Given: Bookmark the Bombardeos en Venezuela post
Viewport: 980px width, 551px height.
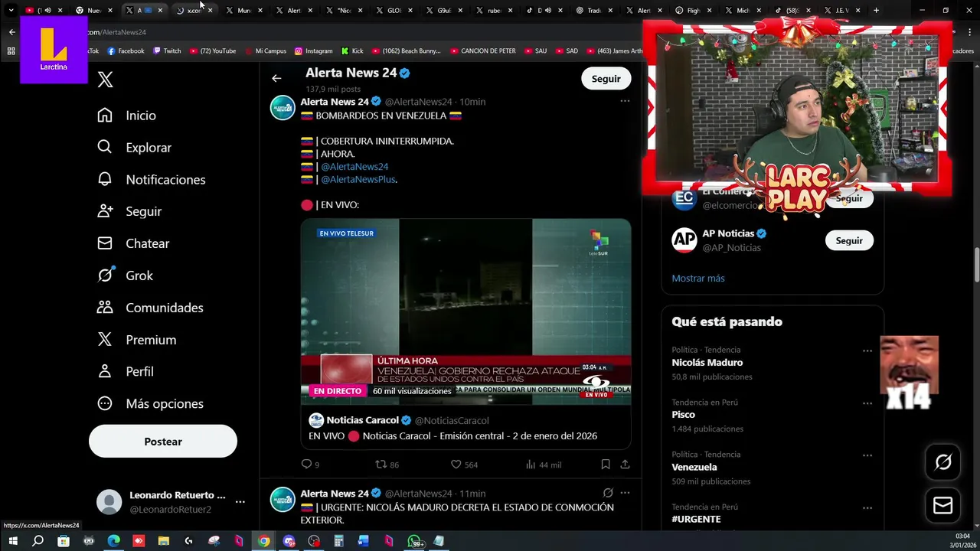Looking at the screenshot, I should click(606, 465).
